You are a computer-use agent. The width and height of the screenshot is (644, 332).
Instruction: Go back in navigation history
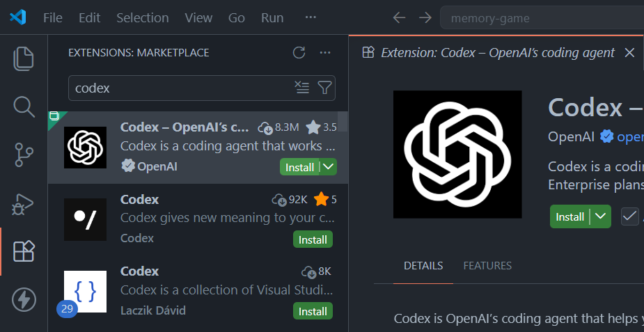pos(399,17)
